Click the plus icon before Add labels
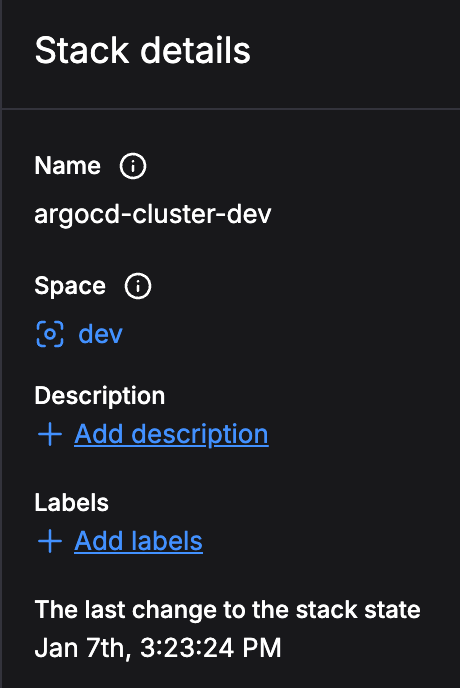This screenshot has height=688, width=460. [50, 541]
